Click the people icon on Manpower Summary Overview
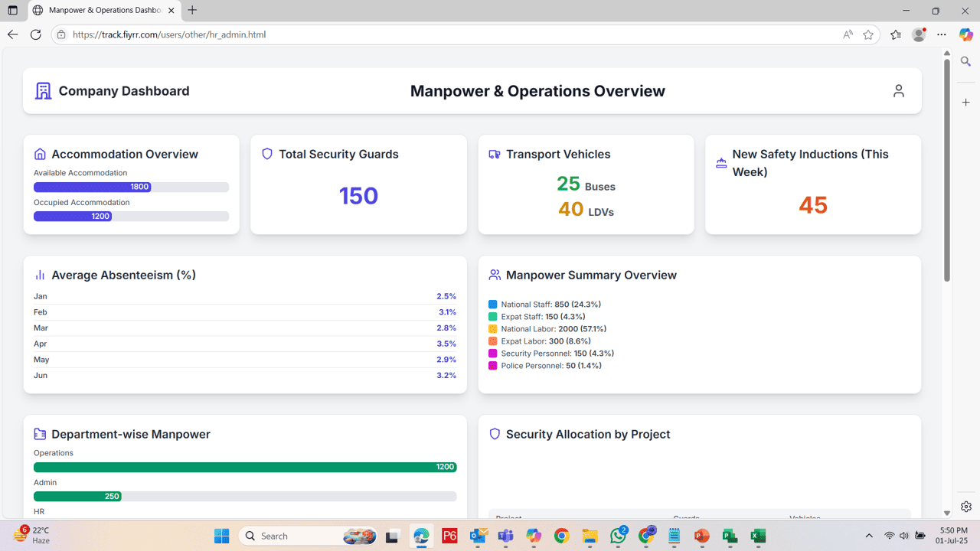The height and width of the screenshot is (551, 980). 494,274
